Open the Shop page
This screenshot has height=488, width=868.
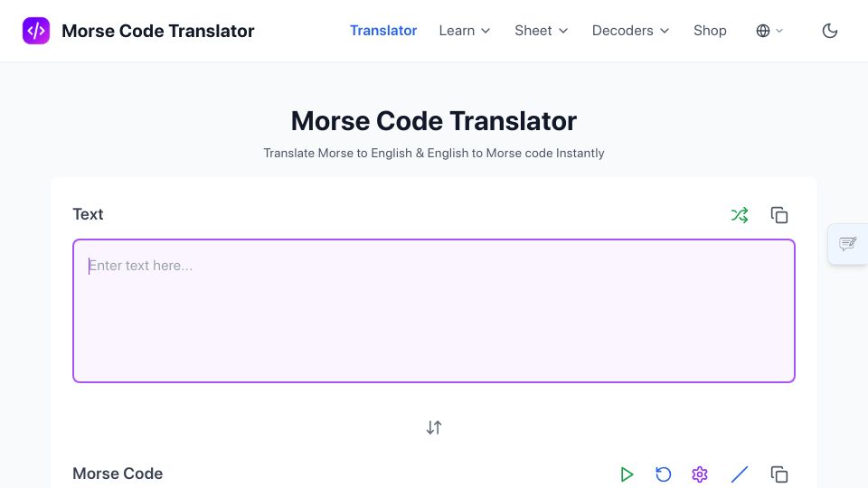(710, 31)
